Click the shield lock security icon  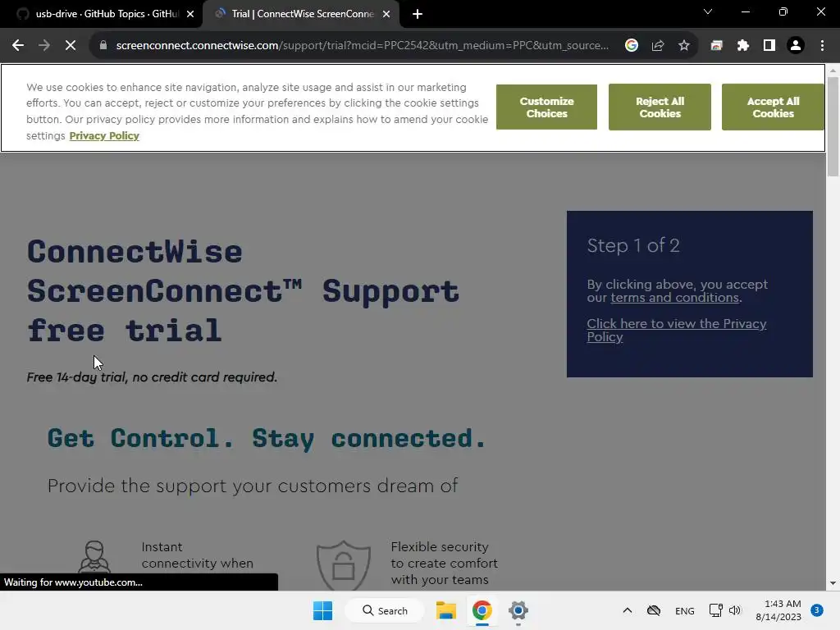click(344, 565)
